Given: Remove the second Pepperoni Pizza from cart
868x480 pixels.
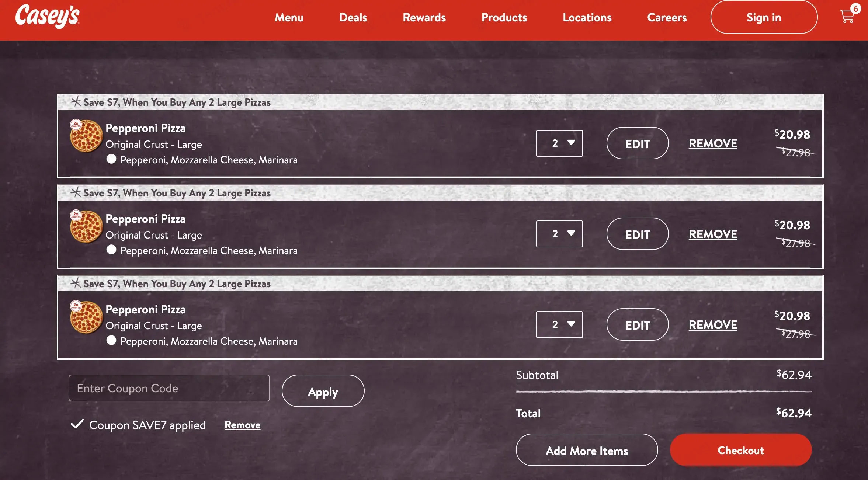Looking at the screenshot, I should [713, 234].
